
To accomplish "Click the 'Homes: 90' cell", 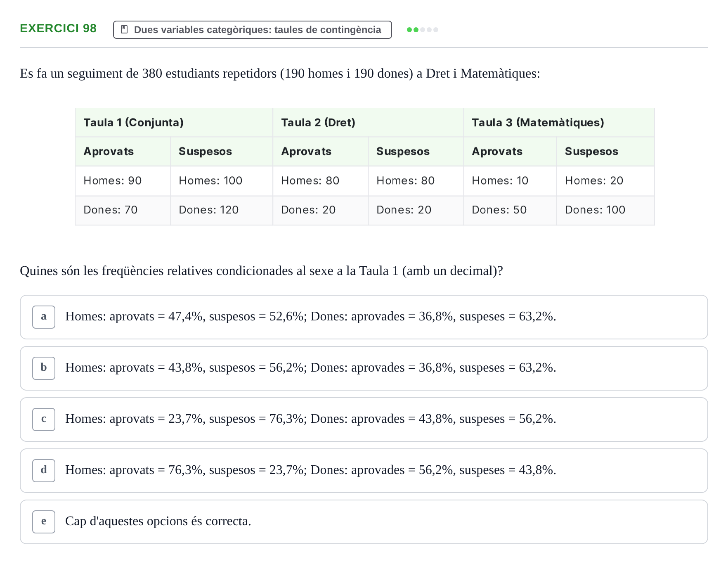I will [123, 181].
